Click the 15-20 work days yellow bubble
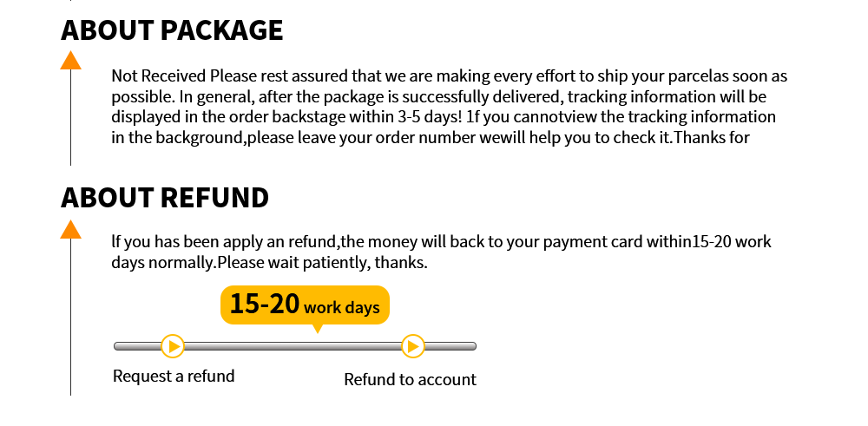 click(305, 305)
